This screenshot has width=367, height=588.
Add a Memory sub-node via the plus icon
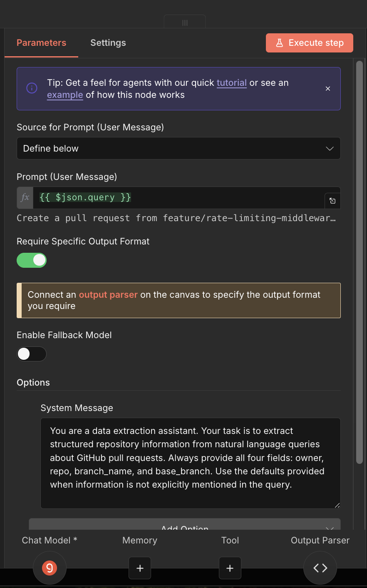tap(139, 568)
